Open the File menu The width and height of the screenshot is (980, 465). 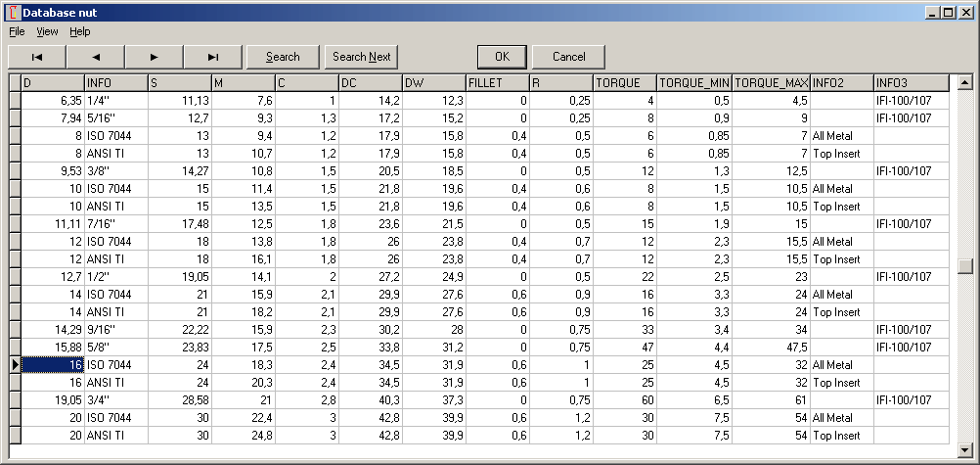pos(17,31)
